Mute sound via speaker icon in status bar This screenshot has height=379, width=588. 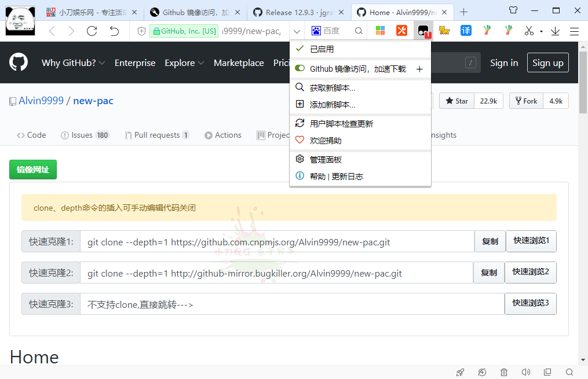click(525, 372)
